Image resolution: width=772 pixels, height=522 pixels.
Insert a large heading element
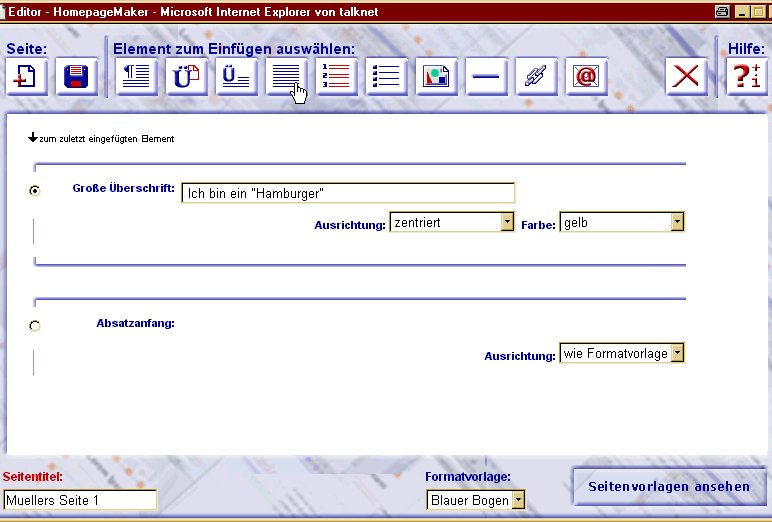187,78
